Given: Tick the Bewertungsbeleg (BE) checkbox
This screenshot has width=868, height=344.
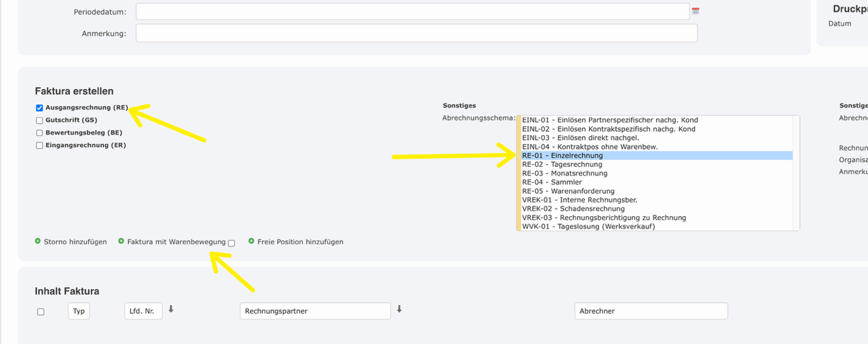Looking at the screenshot, I should point(40,133).
